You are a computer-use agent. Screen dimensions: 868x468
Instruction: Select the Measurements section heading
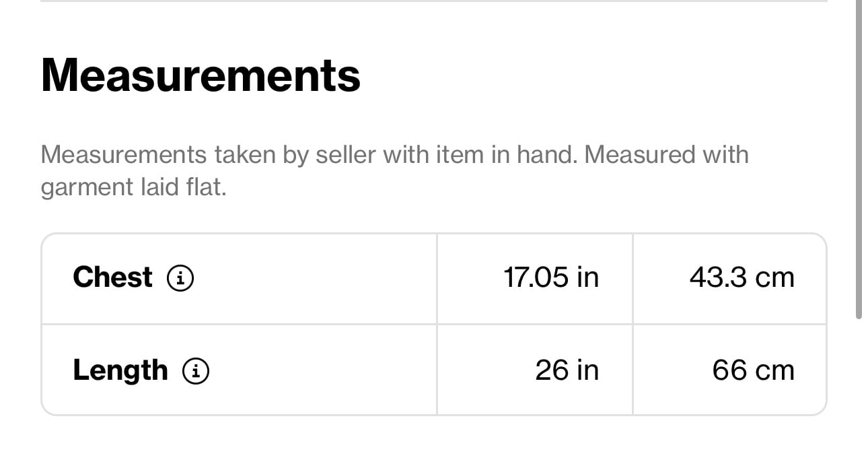tap(201, 75)
